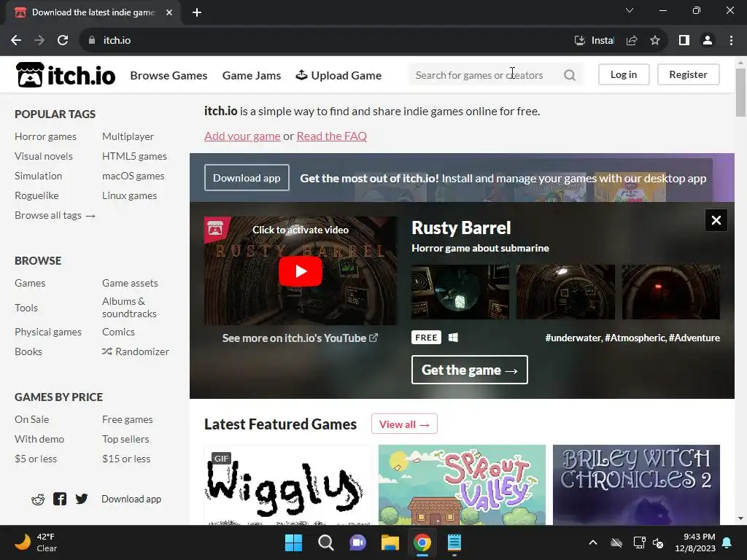Open Sprout Valley game thumbnail
The width and height of the screenshot is (747, 560).
[x=462, y=485]
